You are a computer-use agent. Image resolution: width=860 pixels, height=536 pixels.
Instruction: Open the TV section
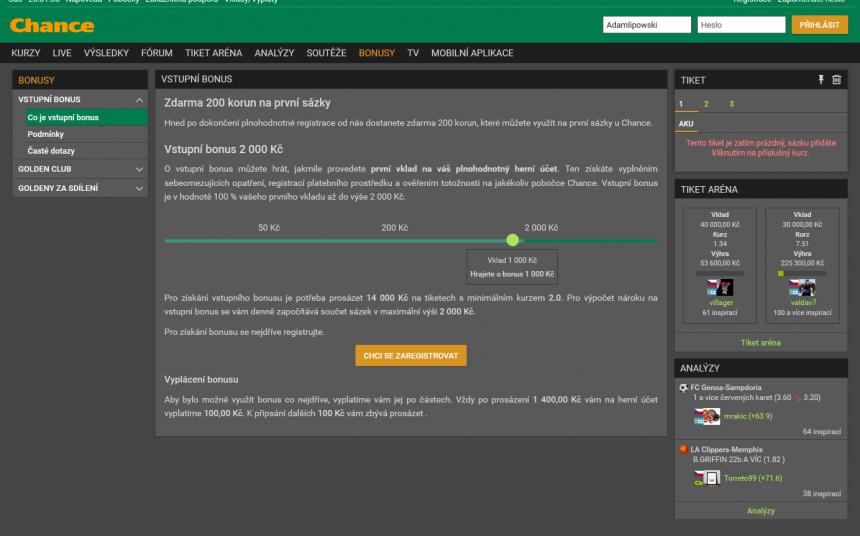413,53
